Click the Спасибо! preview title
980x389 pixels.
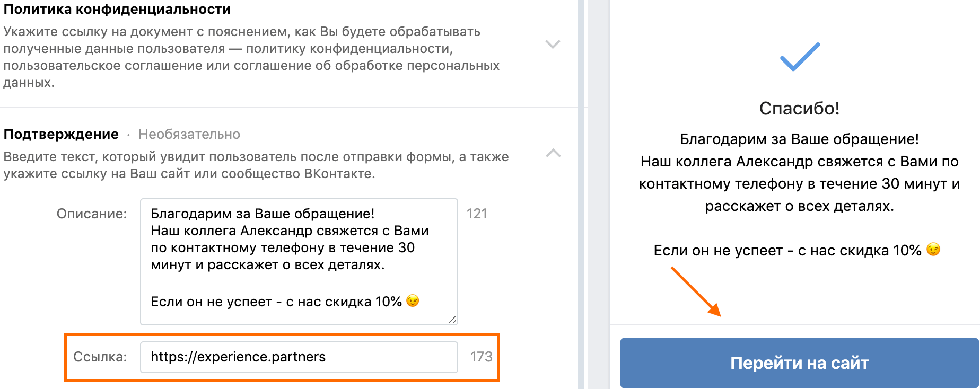[x=799, y=108]
